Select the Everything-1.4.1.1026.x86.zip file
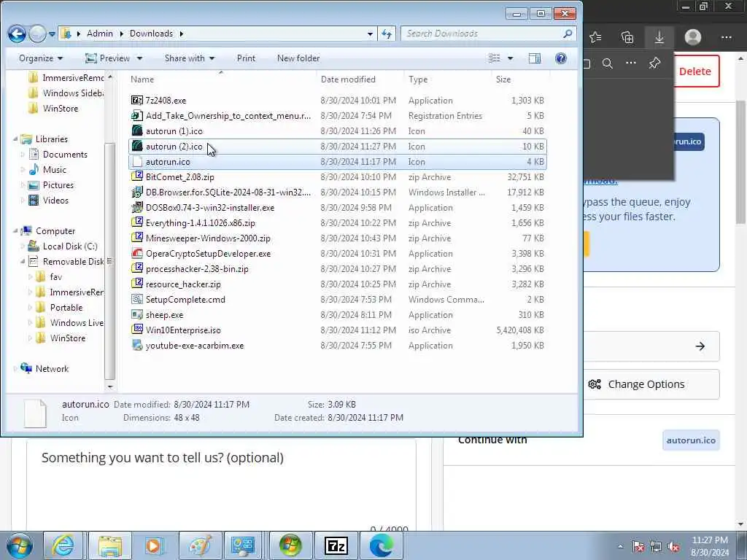This screenshot has width=747, height=560. [x=200, y=223]
